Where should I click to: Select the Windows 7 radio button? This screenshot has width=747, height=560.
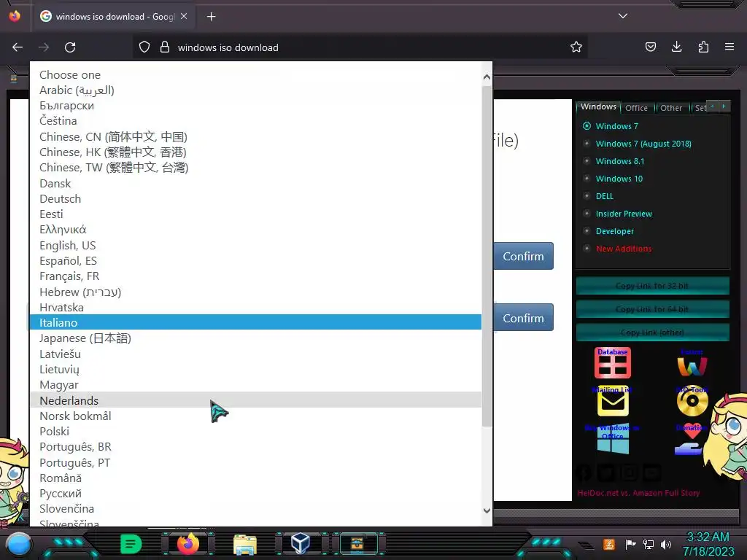(587, 126)
